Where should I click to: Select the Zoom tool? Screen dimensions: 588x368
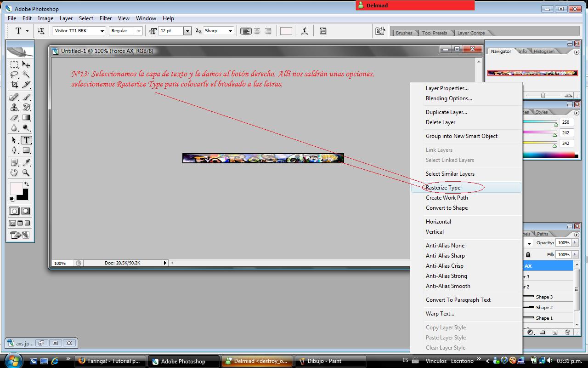(26, 172)
